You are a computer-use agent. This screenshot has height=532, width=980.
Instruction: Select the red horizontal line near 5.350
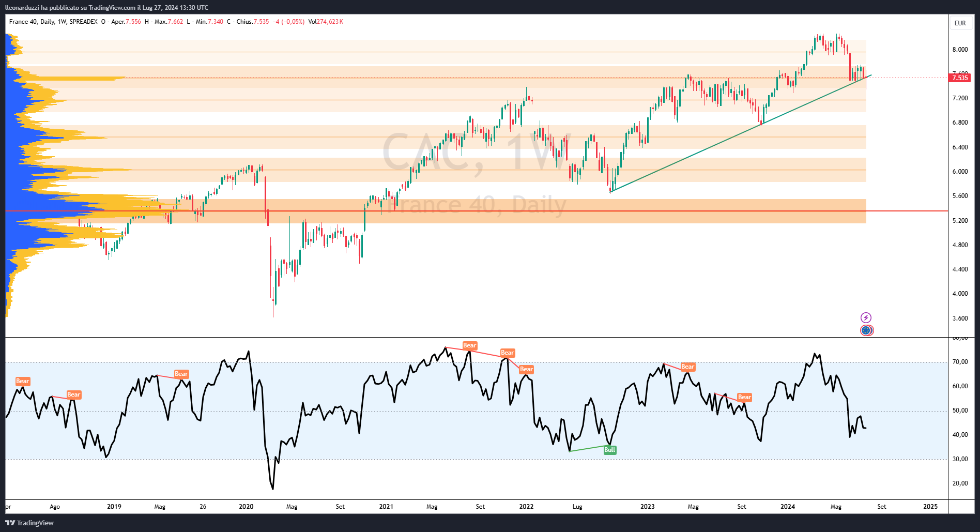pos(477,211)
